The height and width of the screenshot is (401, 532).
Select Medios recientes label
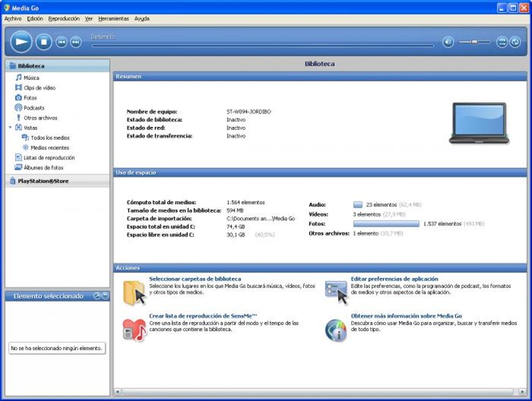click(50, 148)
